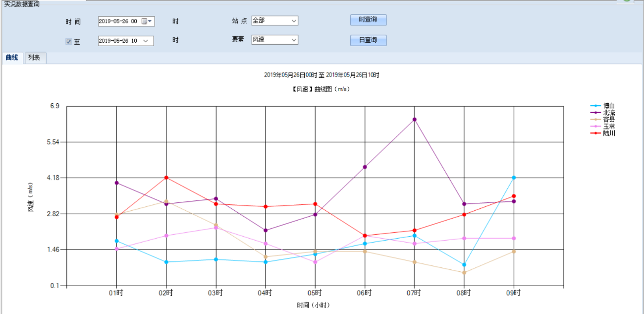
Task: Open the start date calendar picker icon
Action: tap(145, 21)
